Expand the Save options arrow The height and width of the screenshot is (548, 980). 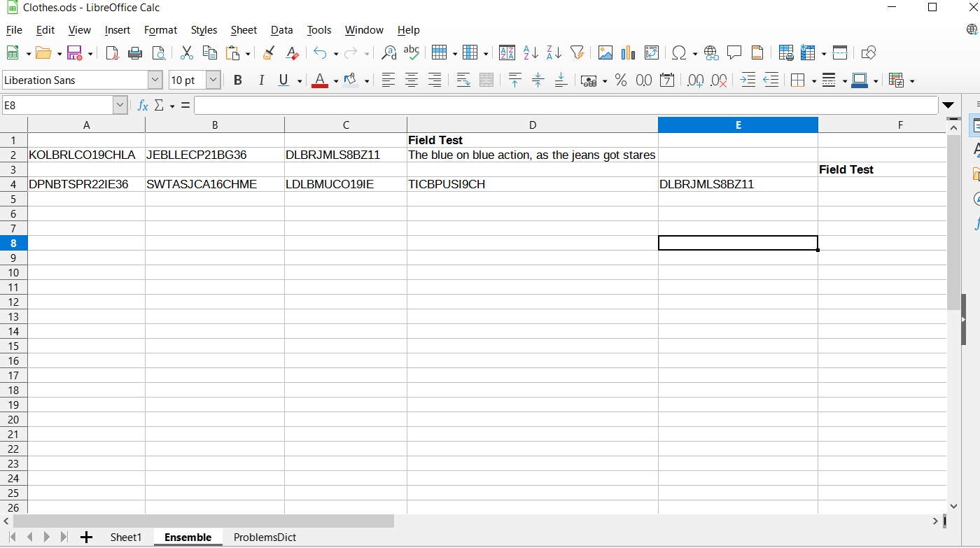90,53
